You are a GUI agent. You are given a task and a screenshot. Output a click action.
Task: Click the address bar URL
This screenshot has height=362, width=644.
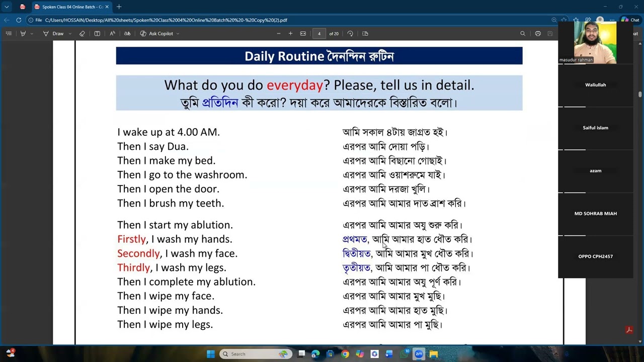click(x=166, y=20)
